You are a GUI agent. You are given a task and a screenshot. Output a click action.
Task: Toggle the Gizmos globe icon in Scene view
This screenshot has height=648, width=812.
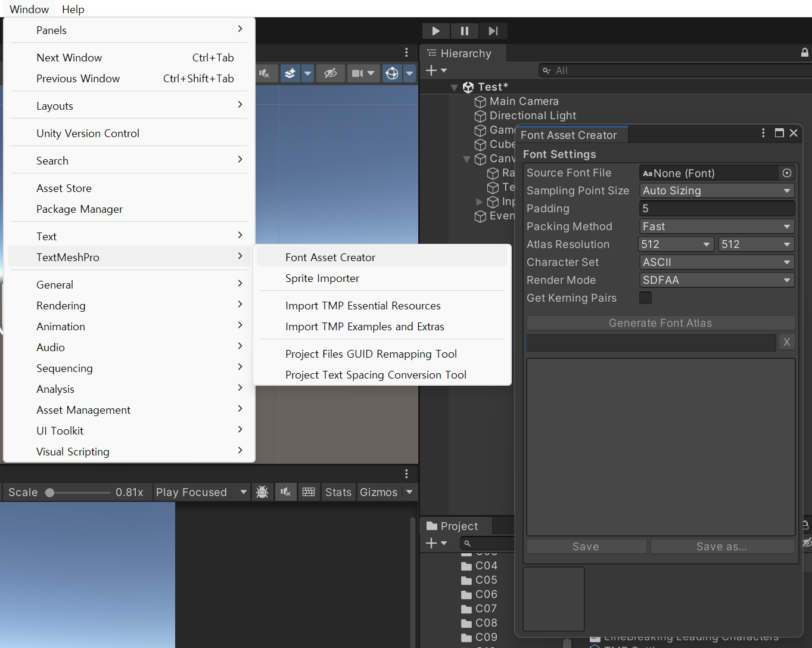tap(392, 73)
